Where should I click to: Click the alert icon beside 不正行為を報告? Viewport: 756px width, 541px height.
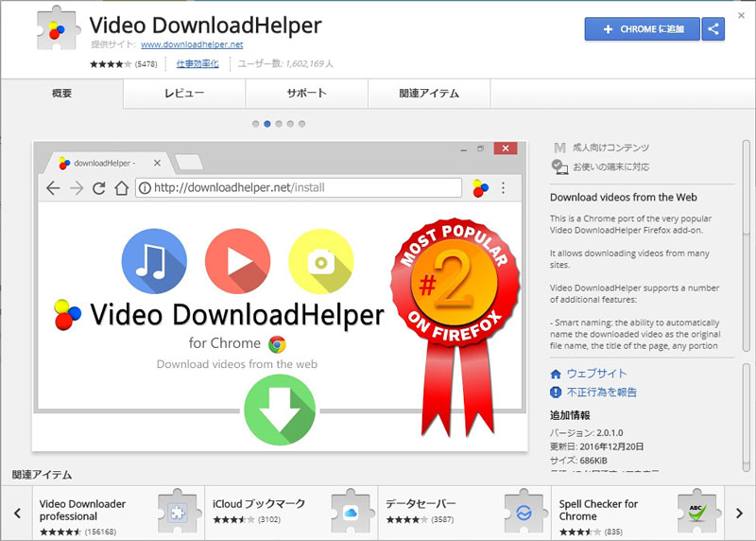click(556, 392)
